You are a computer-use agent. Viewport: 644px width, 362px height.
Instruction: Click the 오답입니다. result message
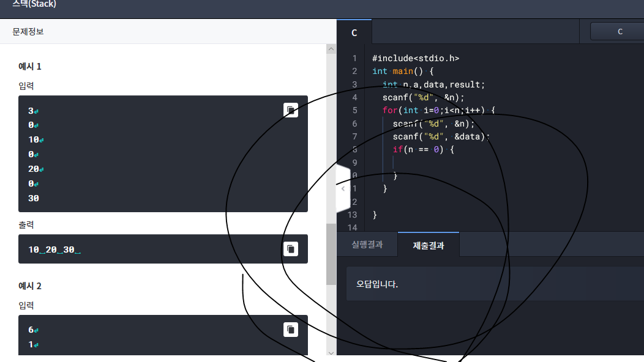tap(377, 284)
